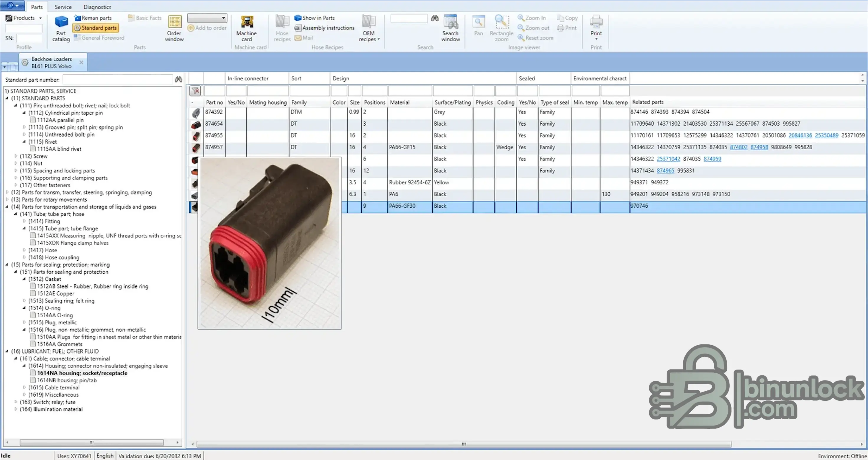
Task: Click thumbnail of part 874957
Action: coord(196,148)
